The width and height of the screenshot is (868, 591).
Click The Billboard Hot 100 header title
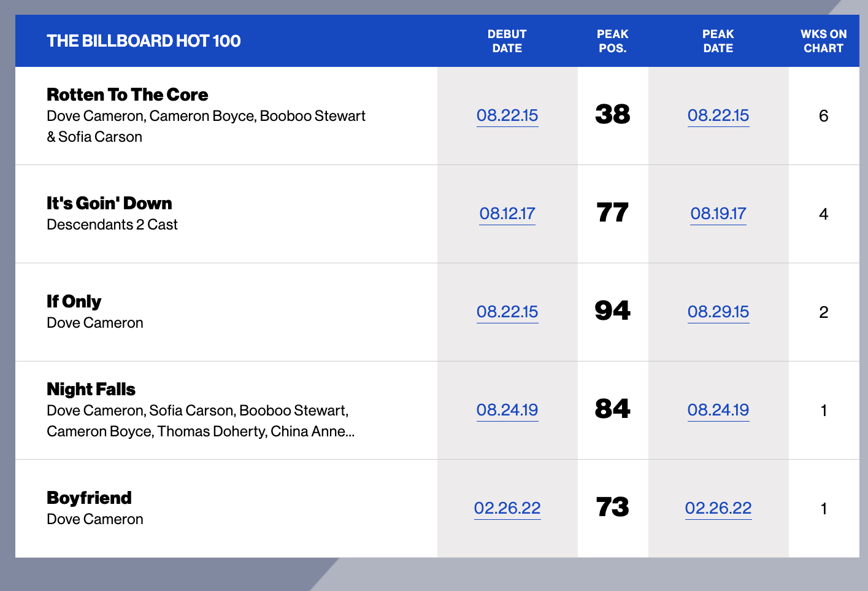pos(144,41)
